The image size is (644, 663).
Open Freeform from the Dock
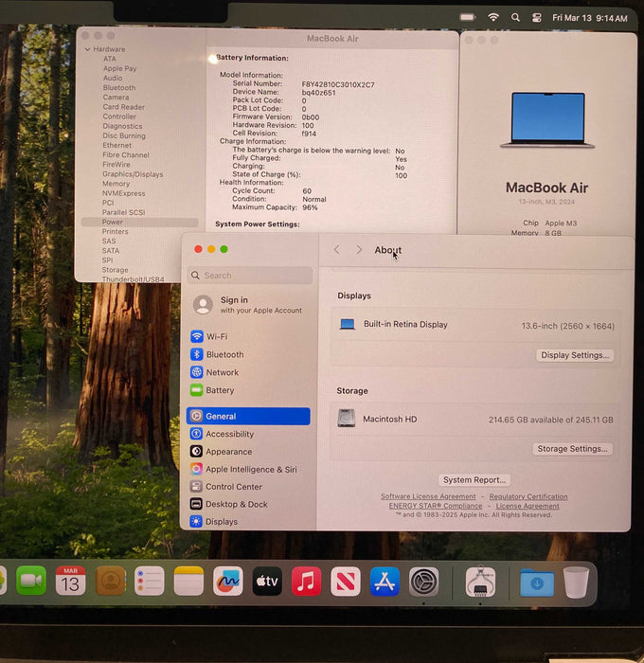coord(228,581)
